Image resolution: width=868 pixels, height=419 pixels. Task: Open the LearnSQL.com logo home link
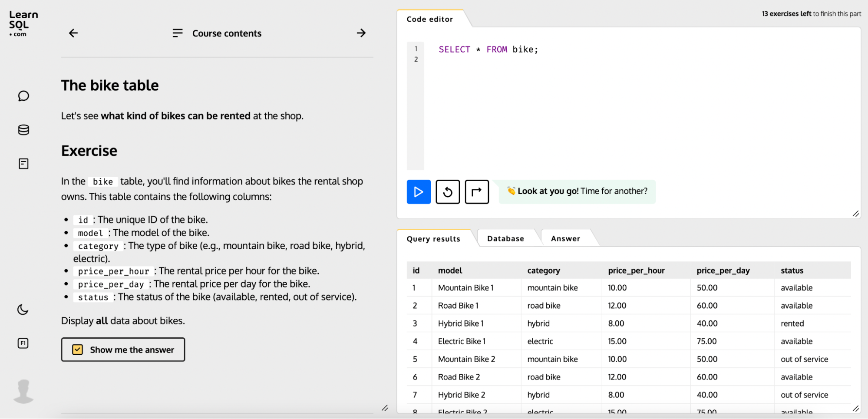(23, 24)
